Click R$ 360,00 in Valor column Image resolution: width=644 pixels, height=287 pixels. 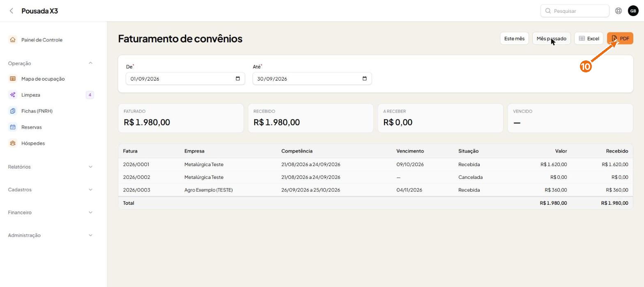click(556, 190)
